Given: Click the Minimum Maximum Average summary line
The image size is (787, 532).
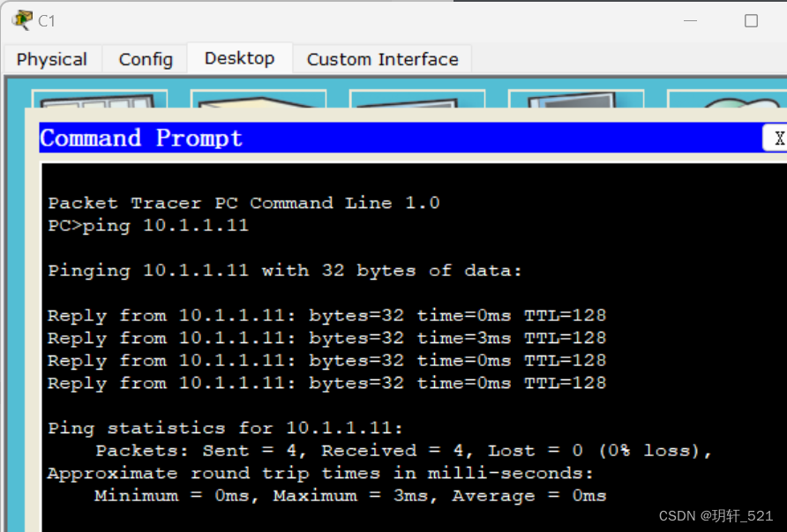Looking at the screenshot, I should pos(350,496).
